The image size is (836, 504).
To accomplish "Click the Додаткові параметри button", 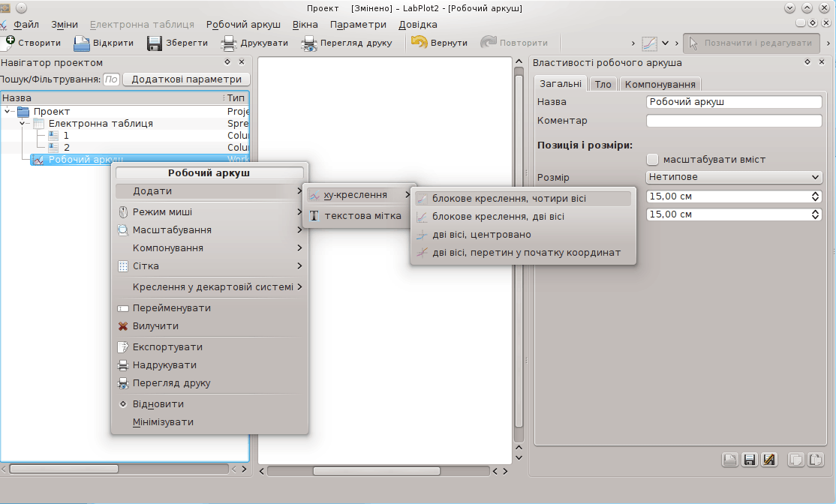I will pos(186,79).
